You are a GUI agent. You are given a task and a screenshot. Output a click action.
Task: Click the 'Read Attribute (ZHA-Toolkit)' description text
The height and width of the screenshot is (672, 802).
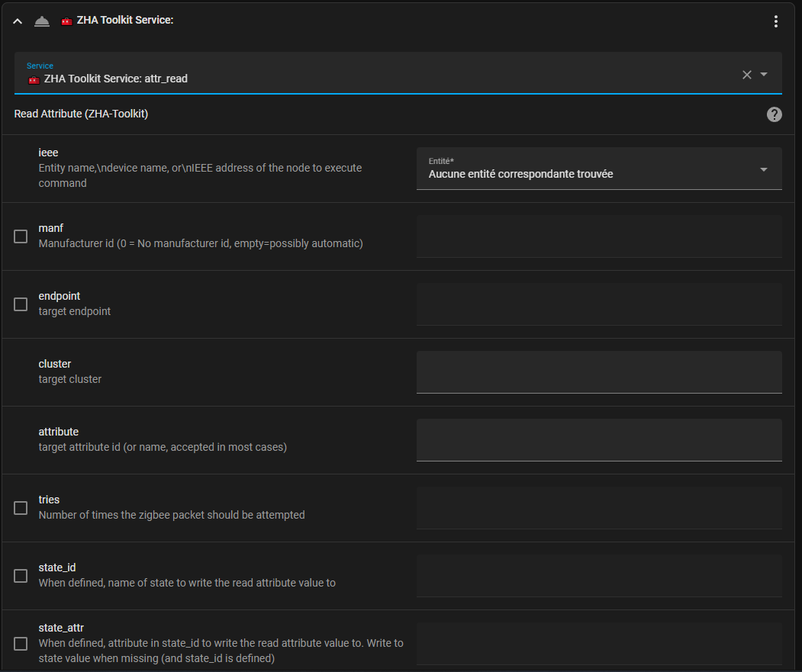[x=81, y=114]
